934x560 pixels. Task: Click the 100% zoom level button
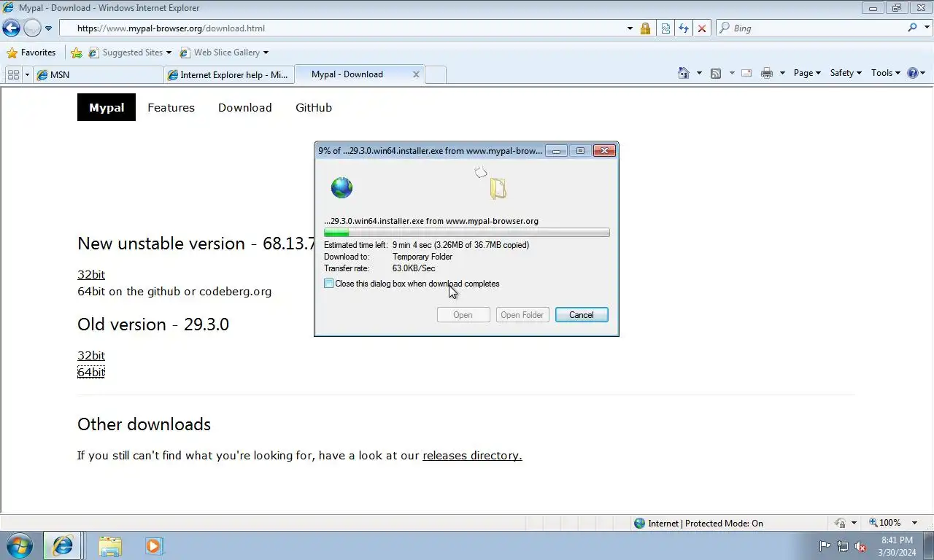point(885,523)
